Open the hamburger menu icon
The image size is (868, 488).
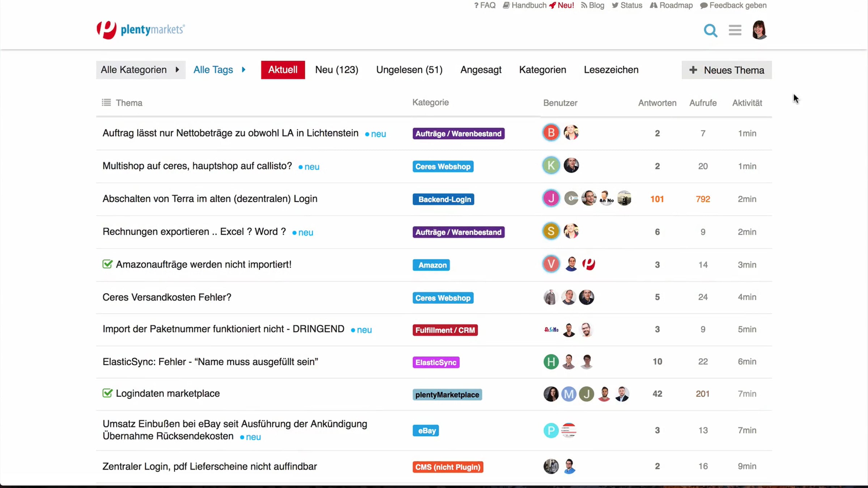(735, 30)
